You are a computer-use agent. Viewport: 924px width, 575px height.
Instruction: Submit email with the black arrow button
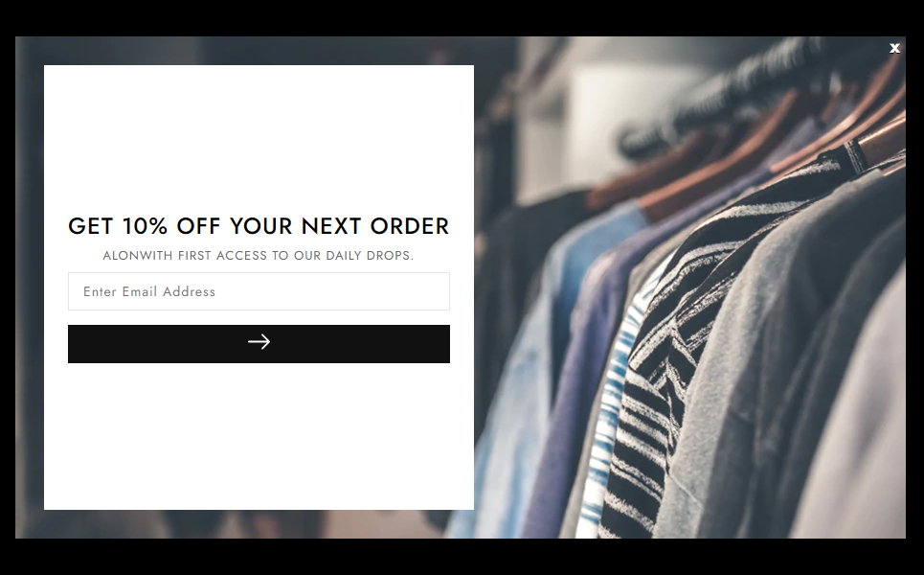tap(259, 344)
